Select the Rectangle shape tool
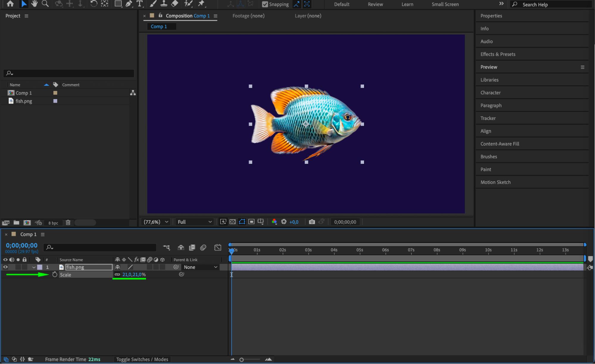The height and width of the screenshot is (364, 595). (x=118, y=4)
